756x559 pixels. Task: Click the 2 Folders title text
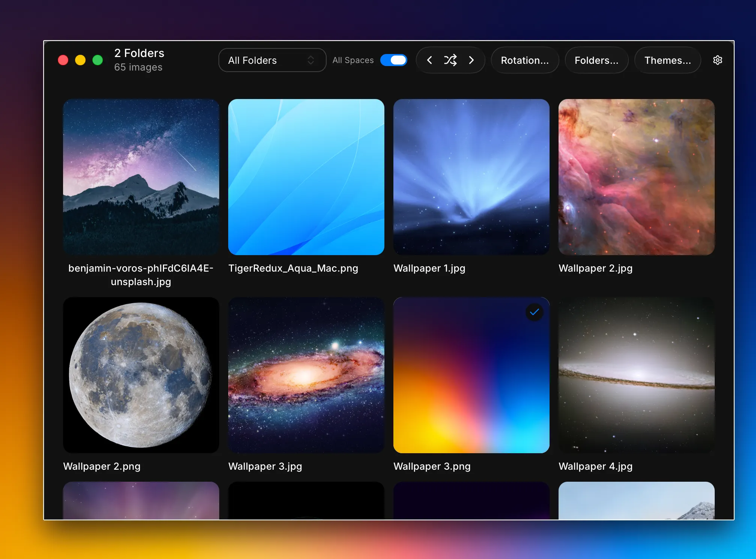point(139,53)
